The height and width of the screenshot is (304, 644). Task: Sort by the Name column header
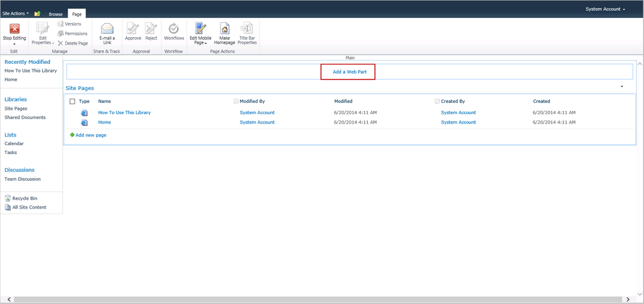(x=104, y=101)
